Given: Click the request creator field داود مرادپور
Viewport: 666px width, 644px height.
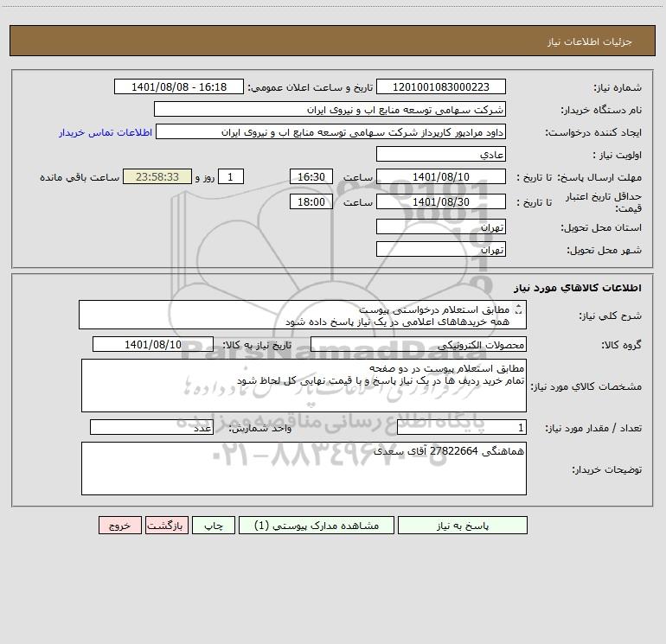Looking at the screenshot, I should pyautogui.click(x=331, y=131).
